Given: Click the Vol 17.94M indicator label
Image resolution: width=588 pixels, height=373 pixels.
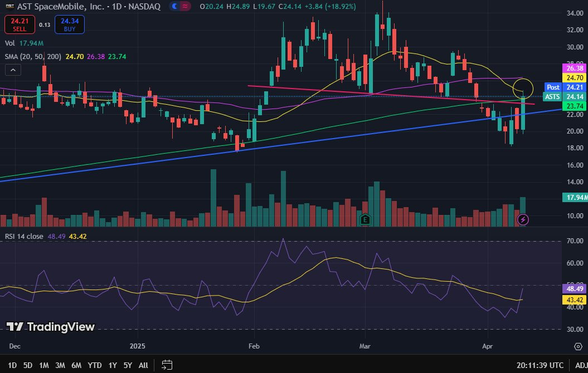Looking at the screenshot, I should click(x=24, y=43).
